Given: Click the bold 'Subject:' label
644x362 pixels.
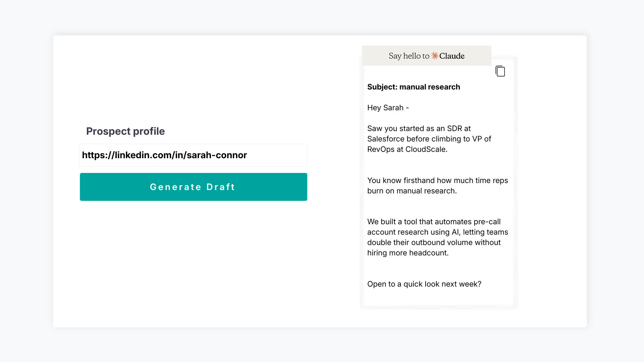Looking at the screenshot, I should click(x=382, y=87).
